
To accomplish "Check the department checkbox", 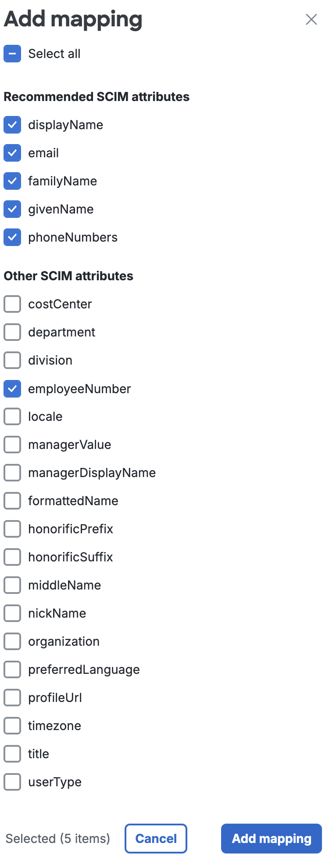I will (x=12, y=332).
